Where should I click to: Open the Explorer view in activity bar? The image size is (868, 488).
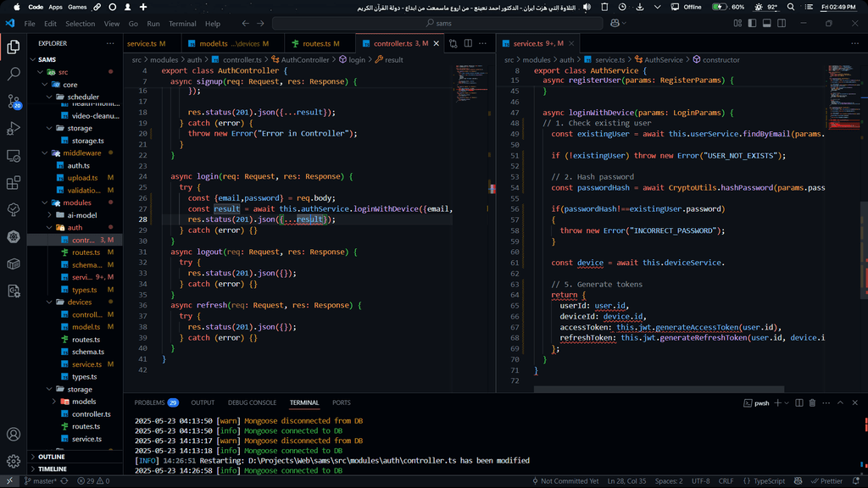14,47
